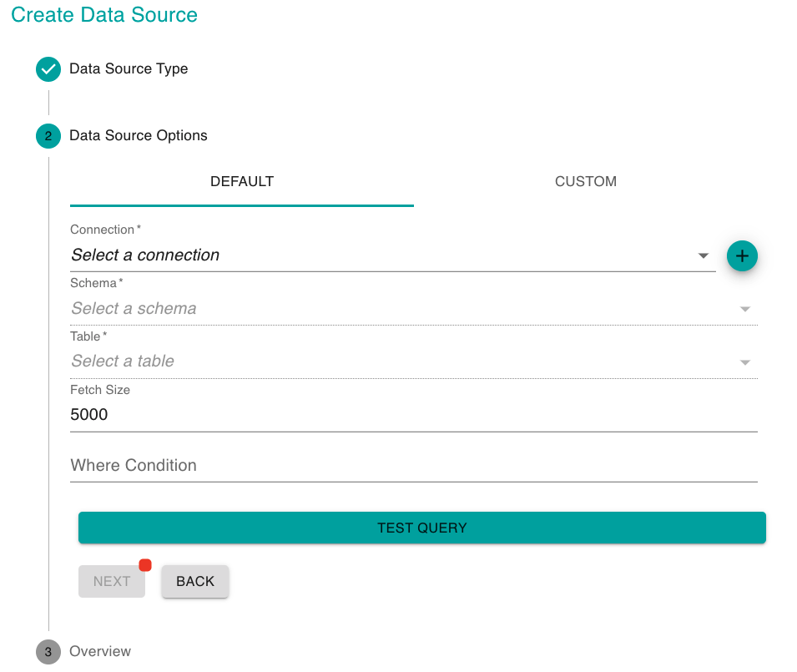Click the step 2 circle icon
797x672 pixels.
pos(48,136)
